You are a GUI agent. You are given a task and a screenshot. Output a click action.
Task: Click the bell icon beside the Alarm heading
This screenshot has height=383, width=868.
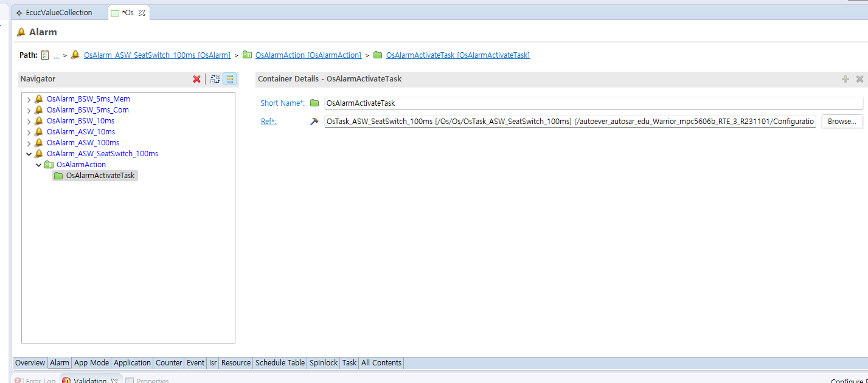21,32
